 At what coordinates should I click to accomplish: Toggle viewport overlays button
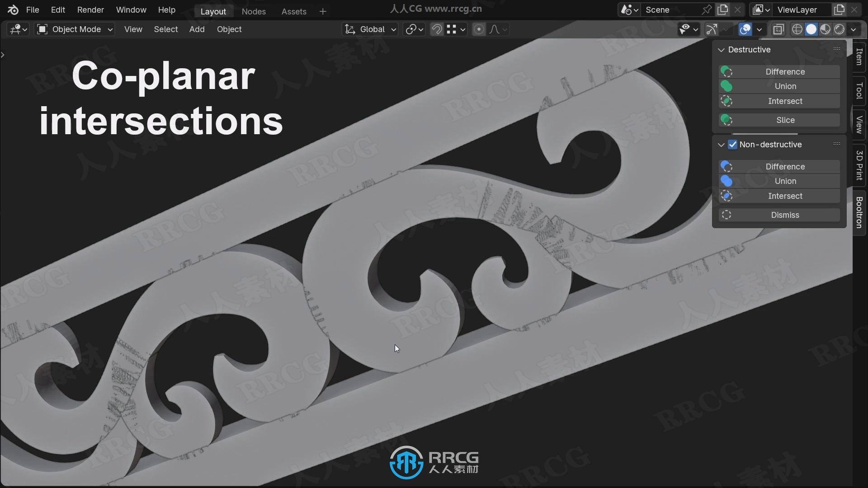[x=745, y=29]
